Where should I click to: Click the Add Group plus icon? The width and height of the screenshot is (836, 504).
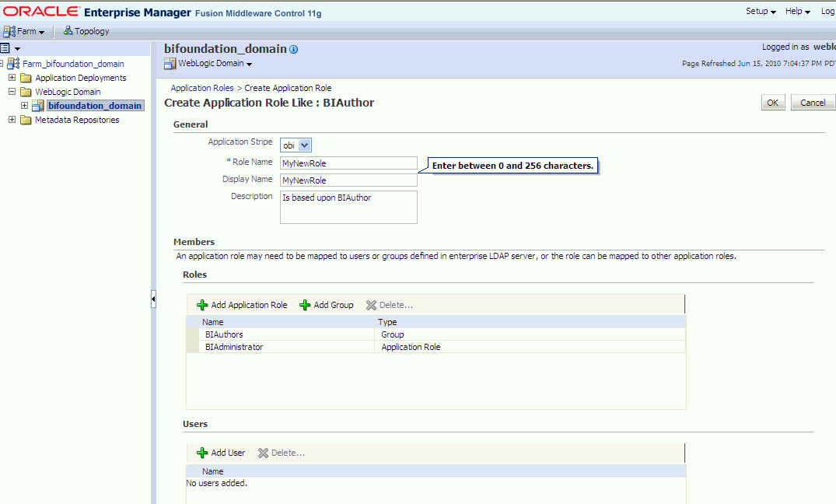[305, 305]
